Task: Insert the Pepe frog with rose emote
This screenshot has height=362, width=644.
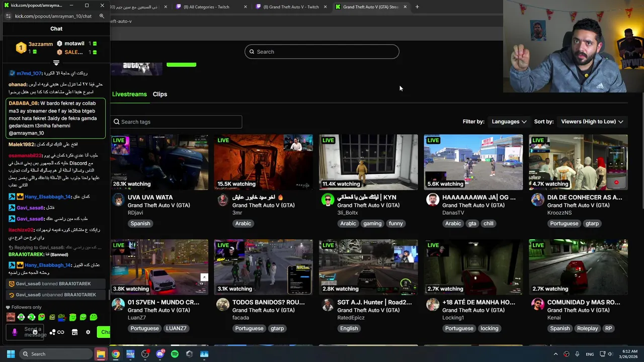Action: 62,317
